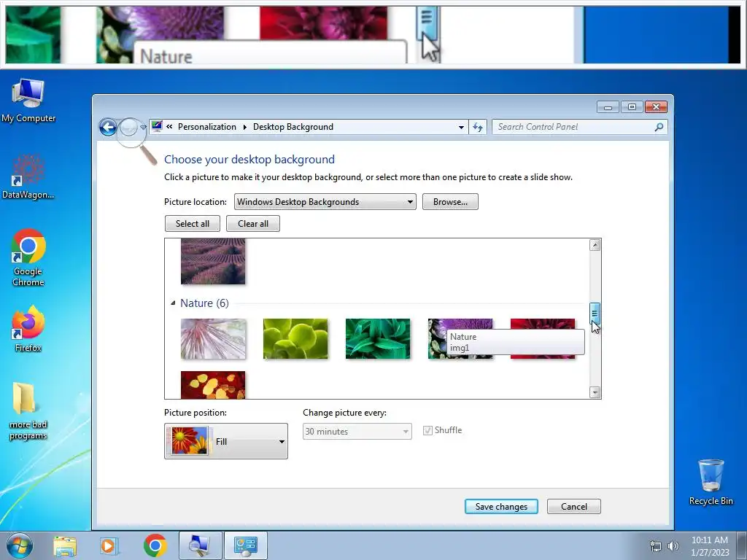Click the more bad programs folder
The image size is (747, 560).
point(28,412)
